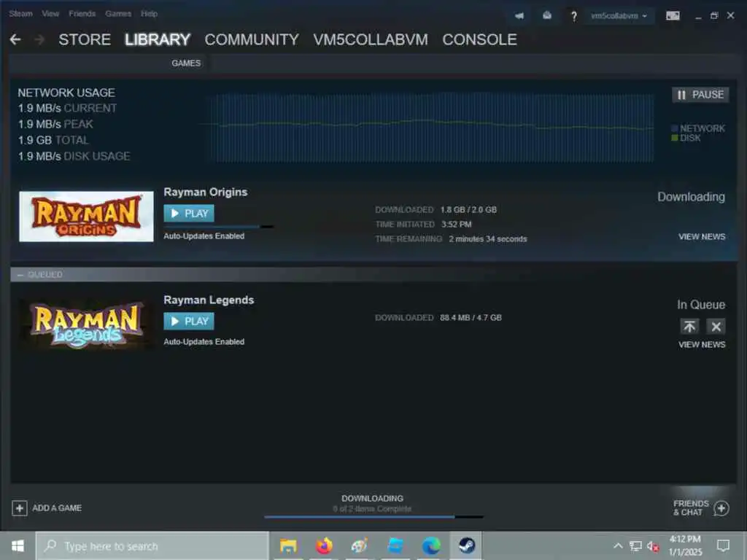The height and width of the screenshot is (560, 747).
Task: Click the '3:52 PM' time initiated value
Action: pos(457,225)
